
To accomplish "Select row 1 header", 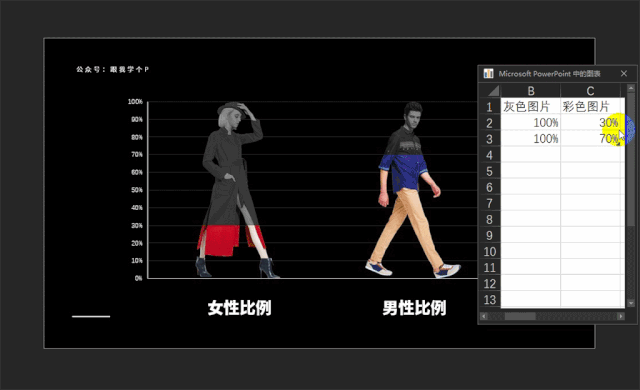I will 489,107.
